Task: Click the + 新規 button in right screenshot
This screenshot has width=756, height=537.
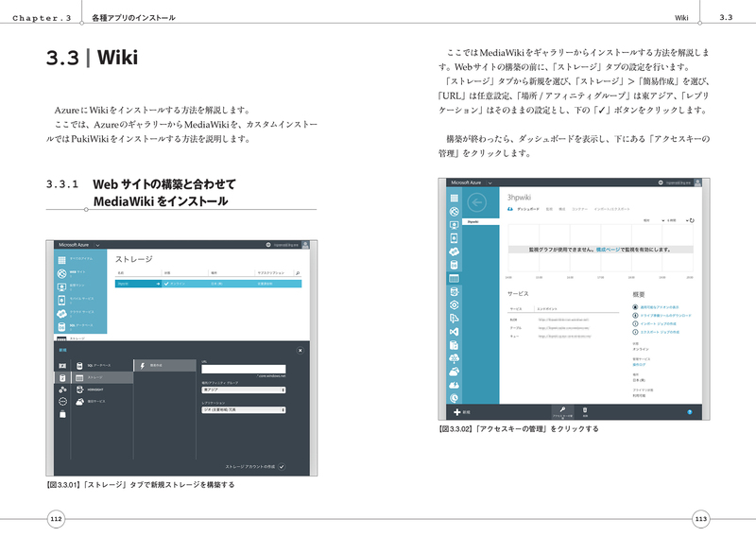Action: pos(462,412)
